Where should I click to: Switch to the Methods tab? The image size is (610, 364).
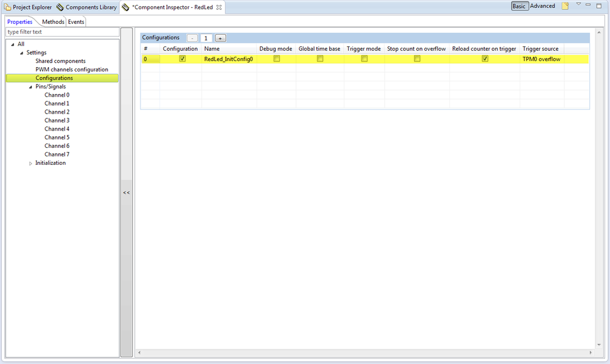pyautogui.click(x=53, y=22)
